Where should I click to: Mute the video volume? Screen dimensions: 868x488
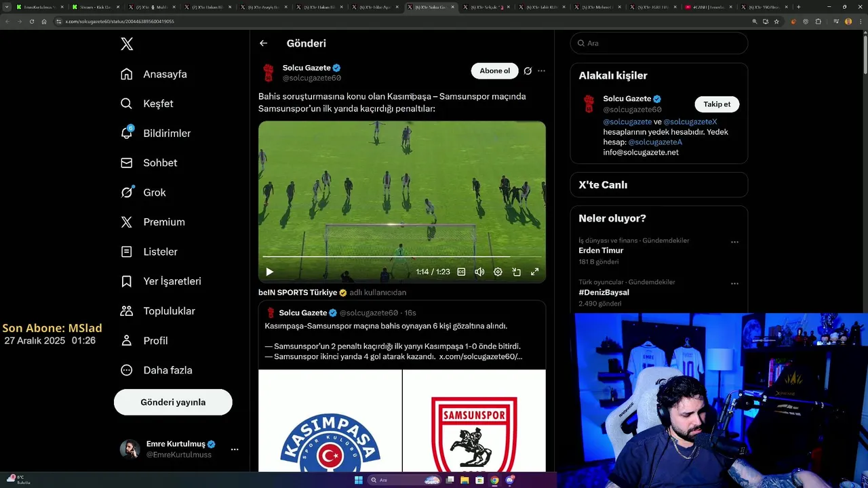point(479,272)
